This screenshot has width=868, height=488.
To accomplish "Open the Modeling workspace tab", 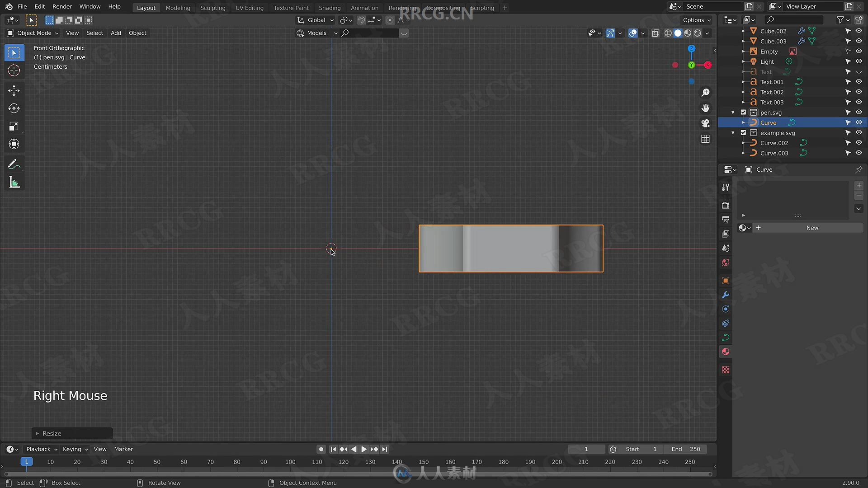I will point(178,8).
